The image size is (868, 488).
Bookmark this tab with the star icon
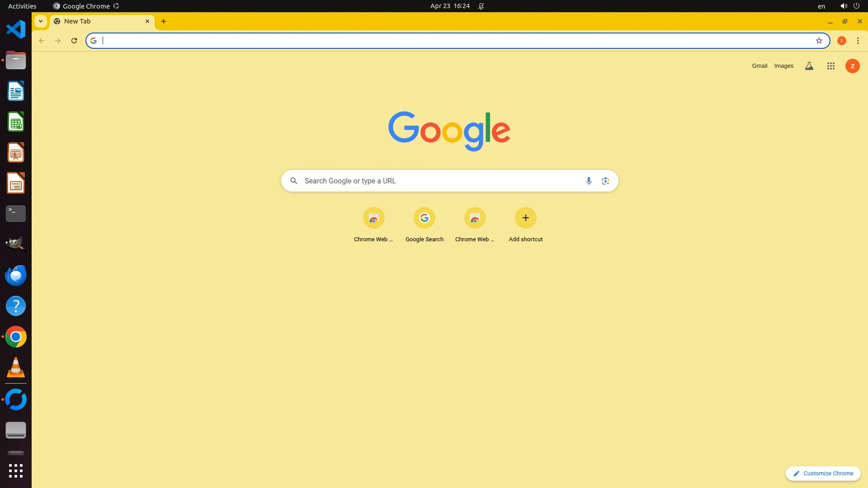click(x=819, y=41)
